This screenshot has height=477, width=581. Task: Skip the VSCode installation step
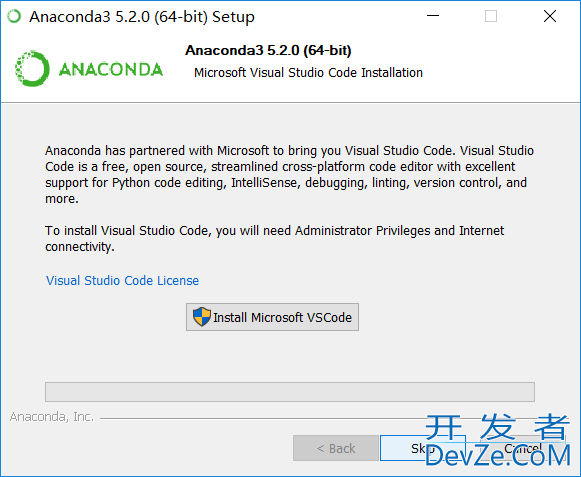click(x=422, y=448)
